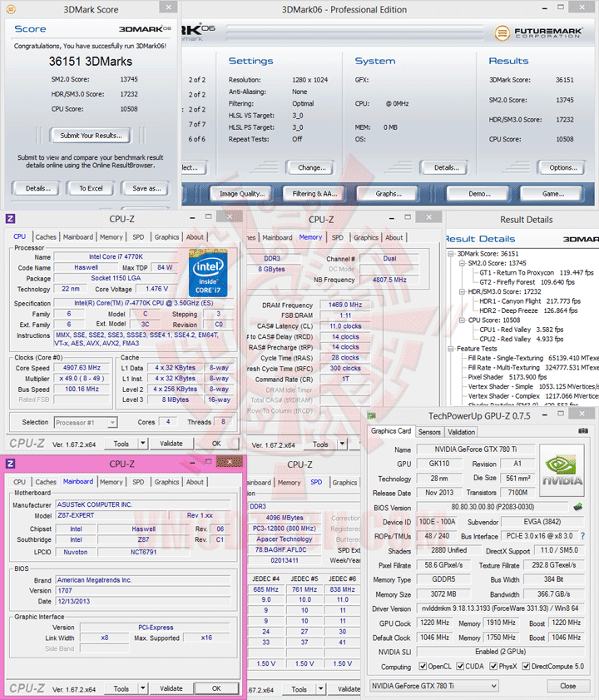Click GPU-Z camera screenshot icon
Viewport: 599px width, 700px height.
(583, 431)
